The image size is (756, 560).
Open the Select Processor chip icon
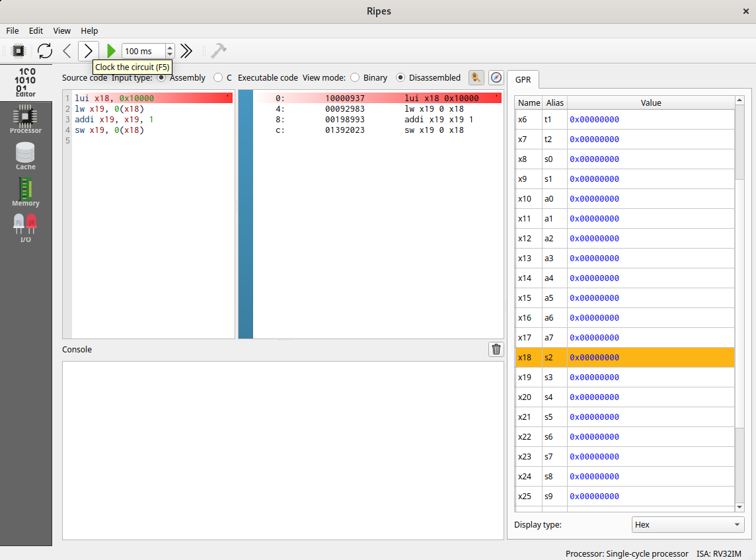click(x=19, y=51)
